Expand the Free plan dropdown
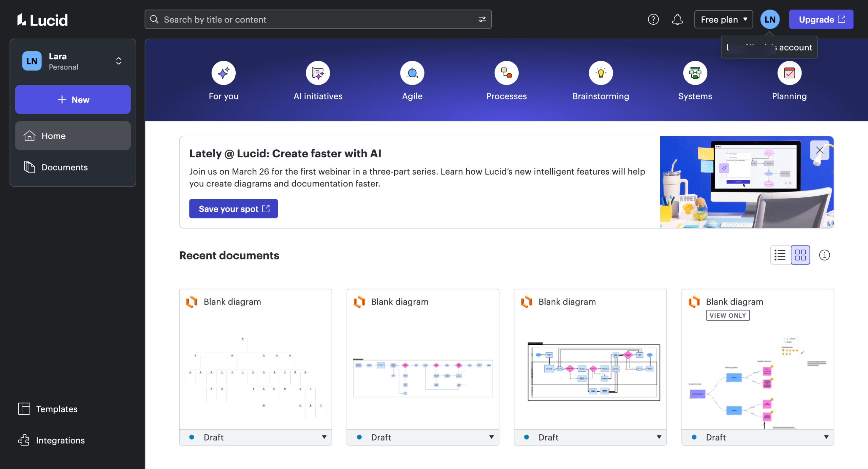The width and height of the screenshot is (868, 469). coord(723,20)
